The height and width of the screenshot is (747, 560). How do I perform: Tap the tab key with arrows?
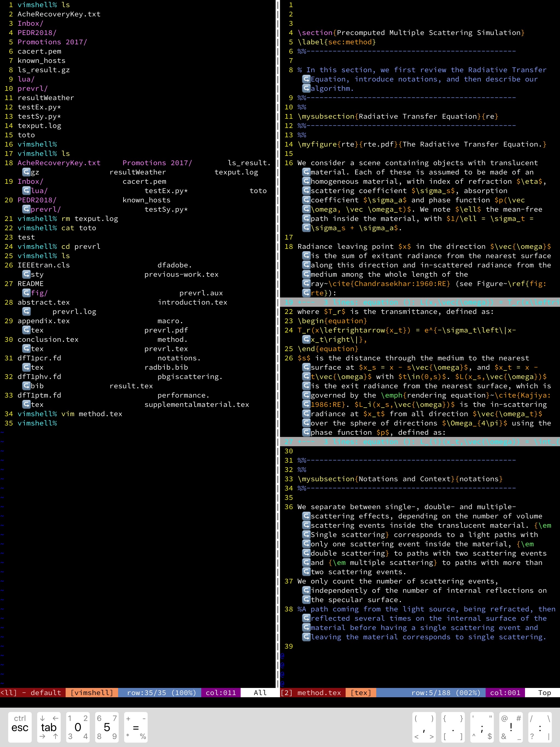(49, 727)
